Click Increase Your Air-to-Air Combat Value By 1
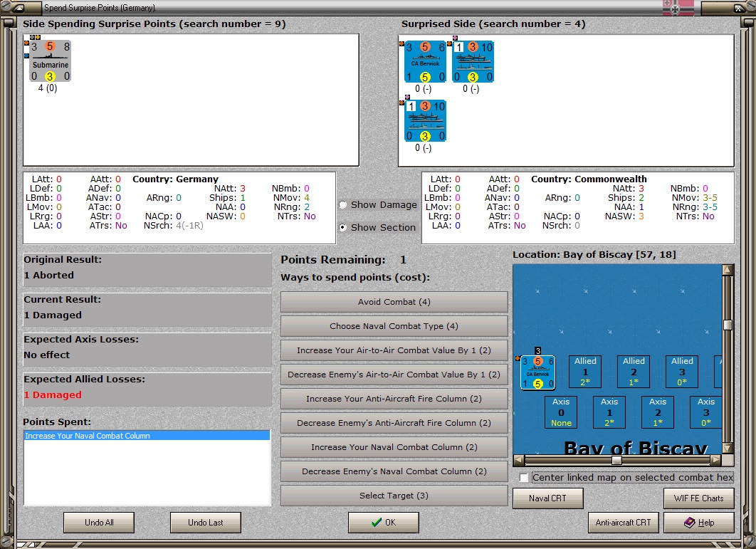 (394, 350)
